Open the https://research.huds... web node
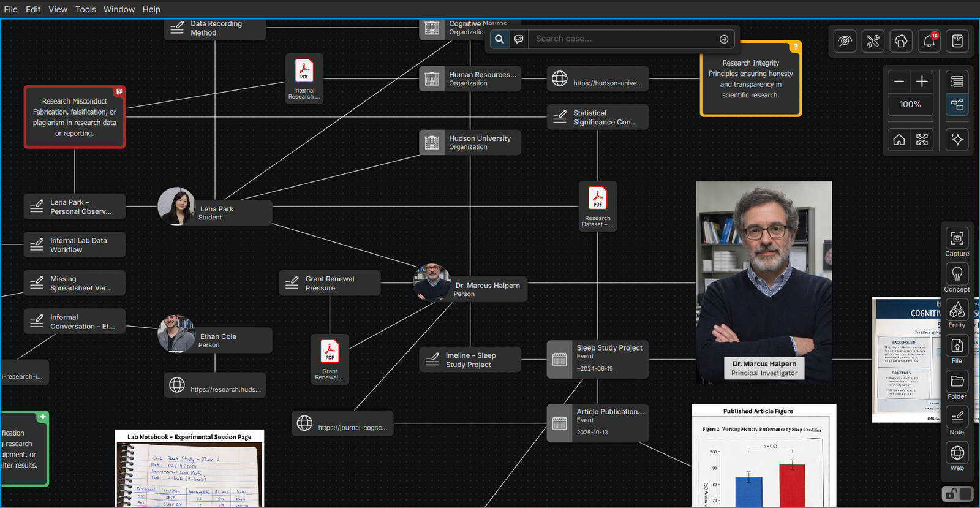Viewport: 980px width, 508px height. (215, 385)
